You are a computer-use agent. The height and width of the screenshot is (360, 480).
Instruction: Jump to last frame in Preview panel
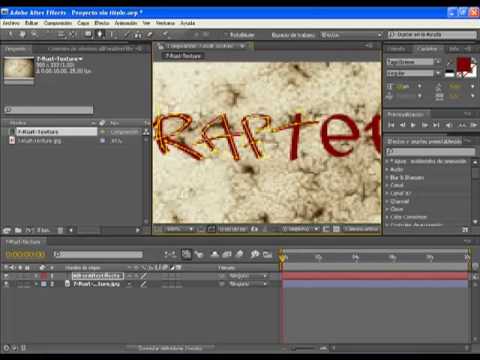pos(436,125)
